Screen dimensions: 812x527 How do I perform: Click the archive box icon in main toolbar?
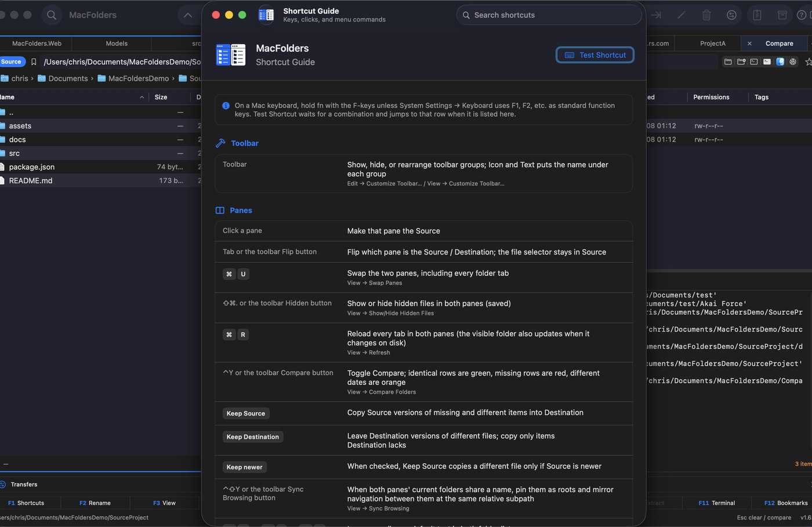coord(782,15)
